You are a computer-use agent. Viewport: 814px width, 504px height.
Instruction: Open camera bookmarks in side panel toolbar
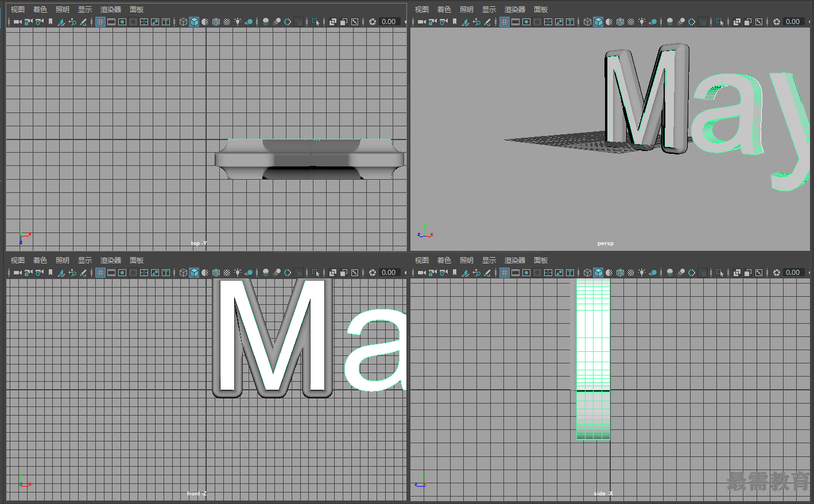[x=455, y=273]
